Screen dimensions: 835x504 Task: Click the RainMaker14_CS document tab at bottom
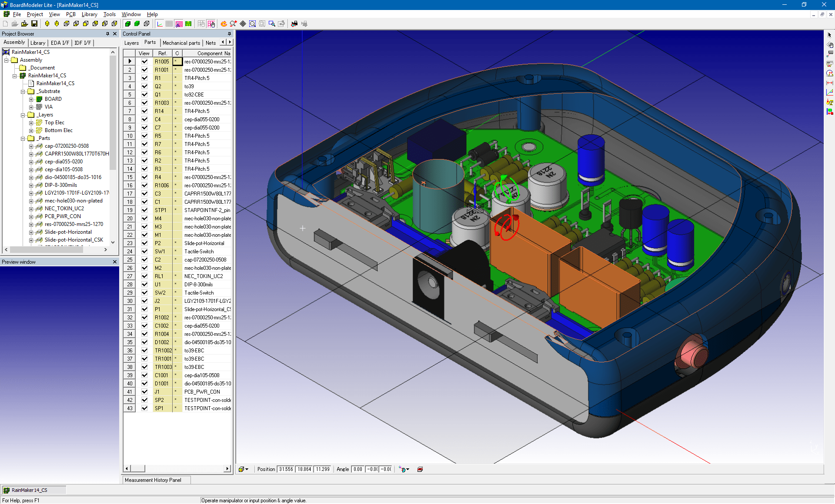click(x=34, y=490)
